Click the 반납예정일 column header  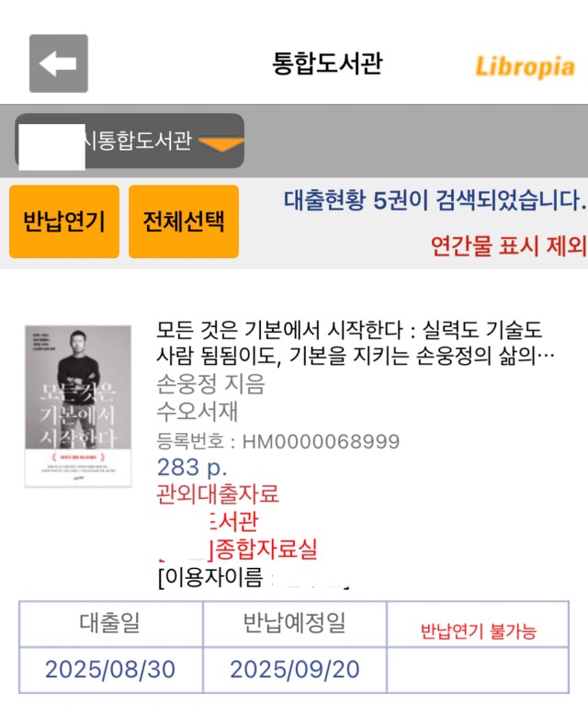294,623
